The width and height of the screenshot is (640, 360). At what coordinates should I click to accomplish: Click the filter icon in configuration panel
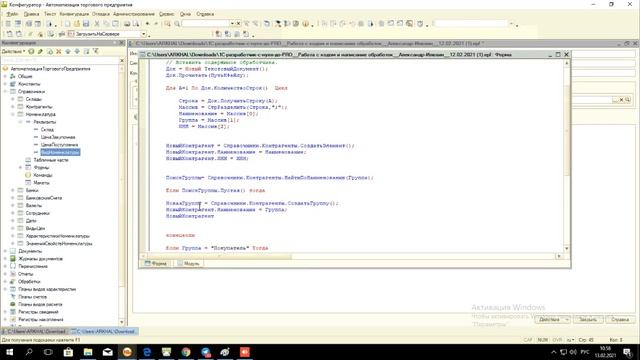coord(96,51)
